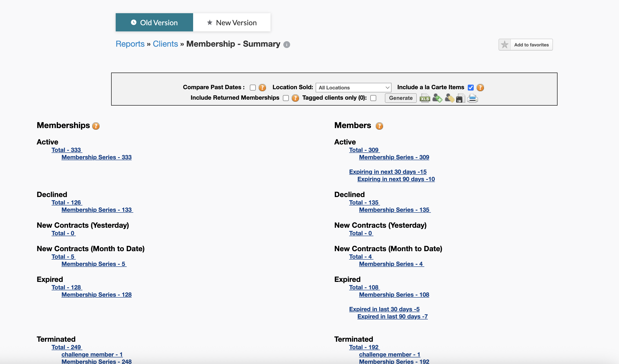Click the info icon beside Membership - Summary title
The image size is (619, 364).
pyautogui.click(x=286, y=44)
